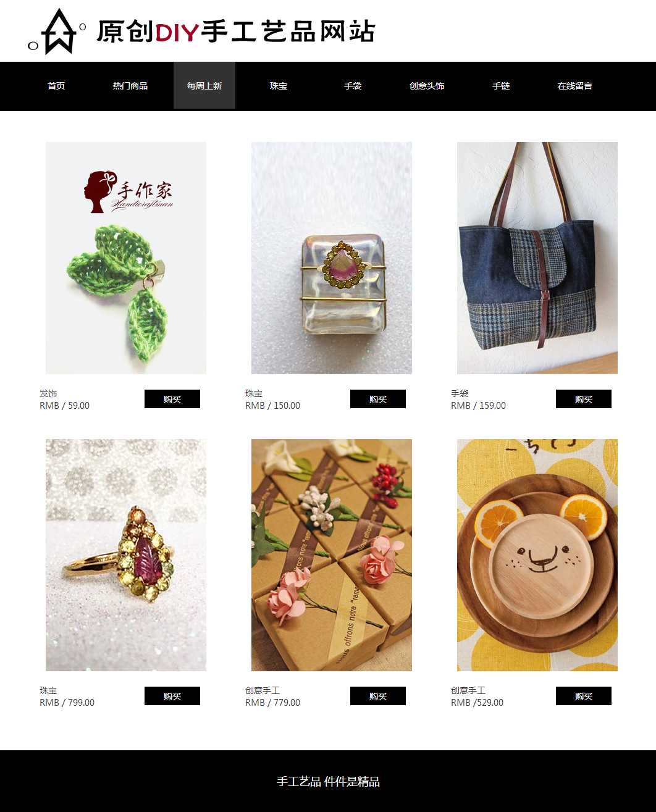Open the 手袋 navigation item
Screen dimensions: 656x812
coord(353,86)
